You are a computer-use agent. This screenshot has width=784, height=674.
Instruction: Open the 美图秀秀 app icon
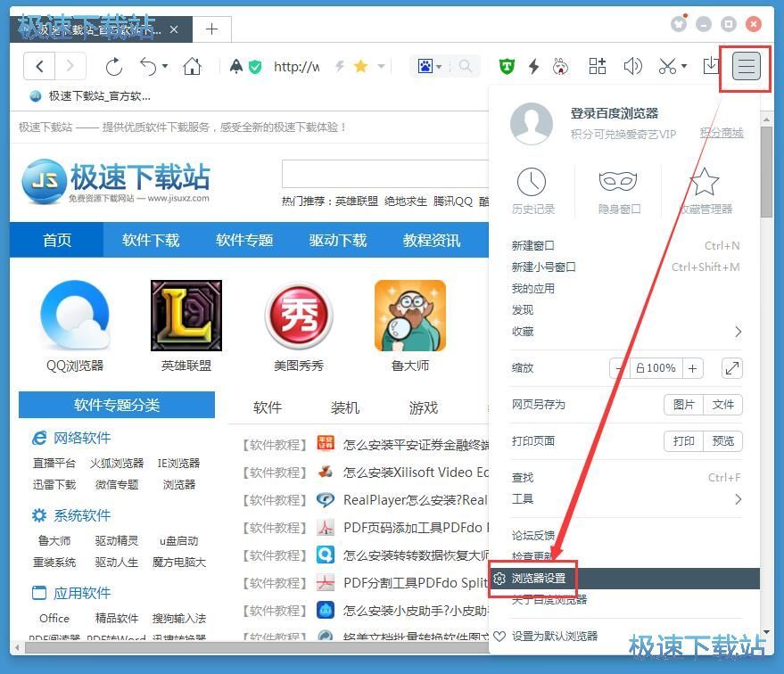(299, 316)
